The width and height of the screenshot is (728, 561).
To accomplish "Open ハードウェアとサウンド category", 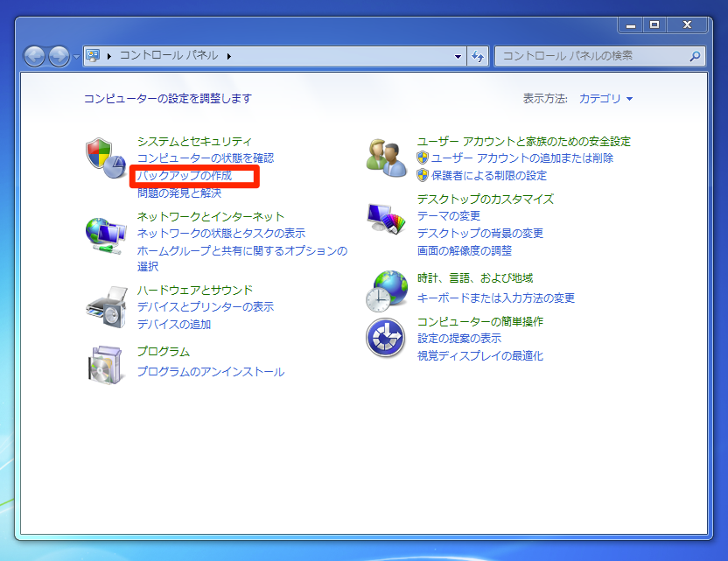I will tap(195, 290).
